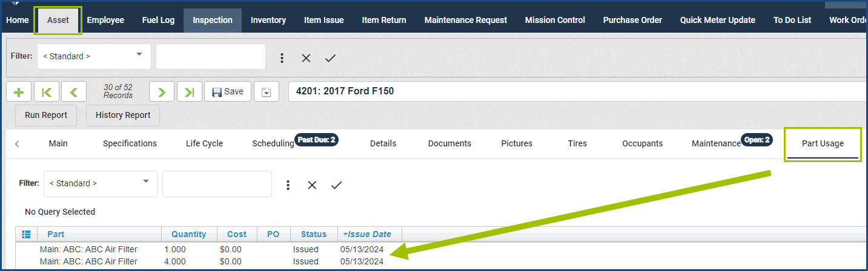Open the grid column chooser icon

pos(26,234)
